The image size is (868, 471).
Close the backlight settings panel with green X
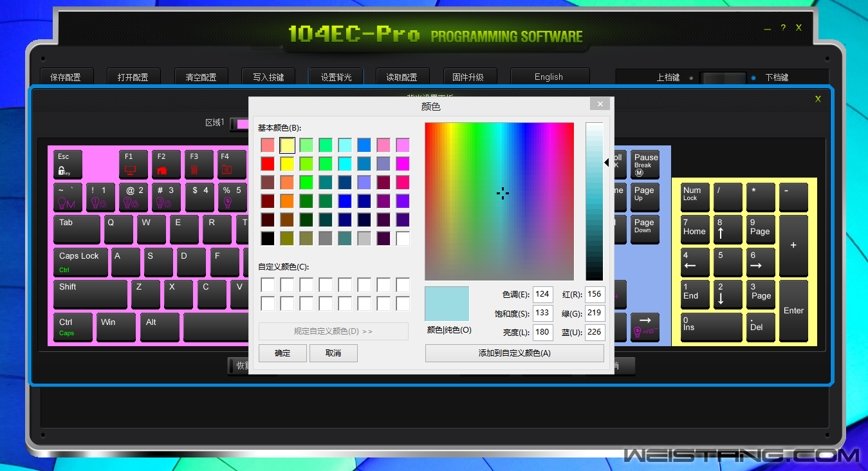pos(818,99)
